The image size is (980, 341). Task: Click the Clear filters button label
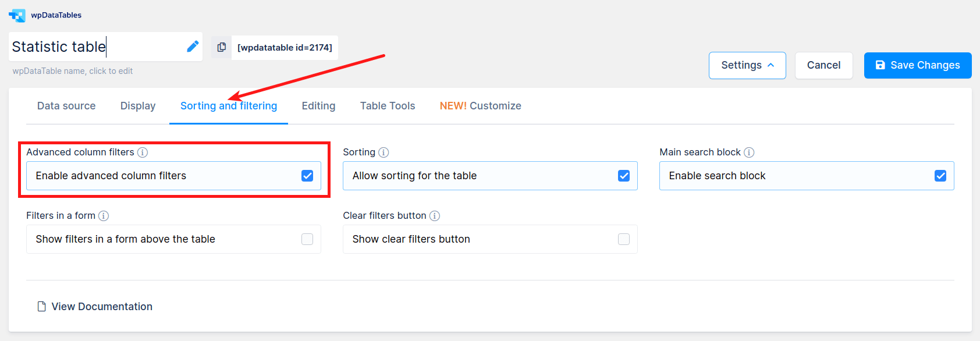[x=385, y=216]
